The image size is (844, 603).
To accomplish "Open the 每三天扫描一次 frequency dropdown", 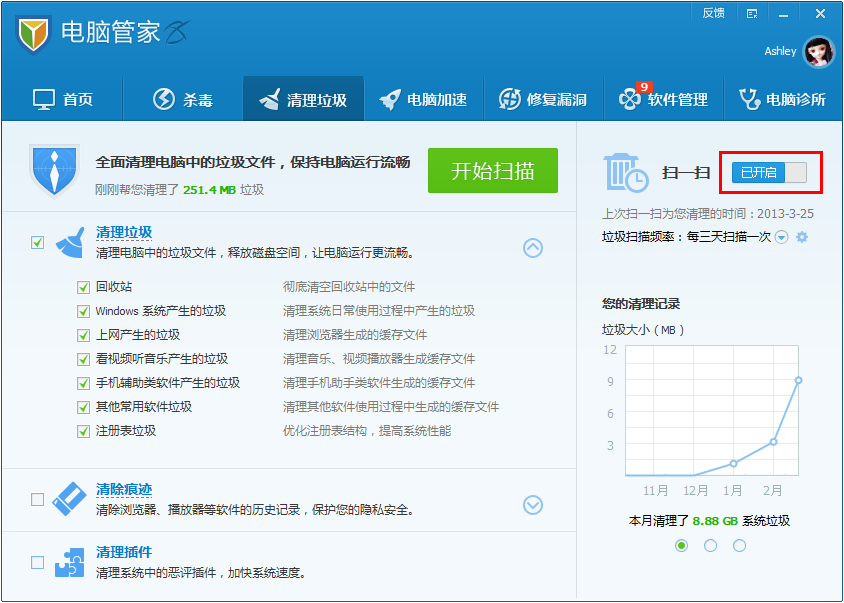I will (x=781, y=237).
